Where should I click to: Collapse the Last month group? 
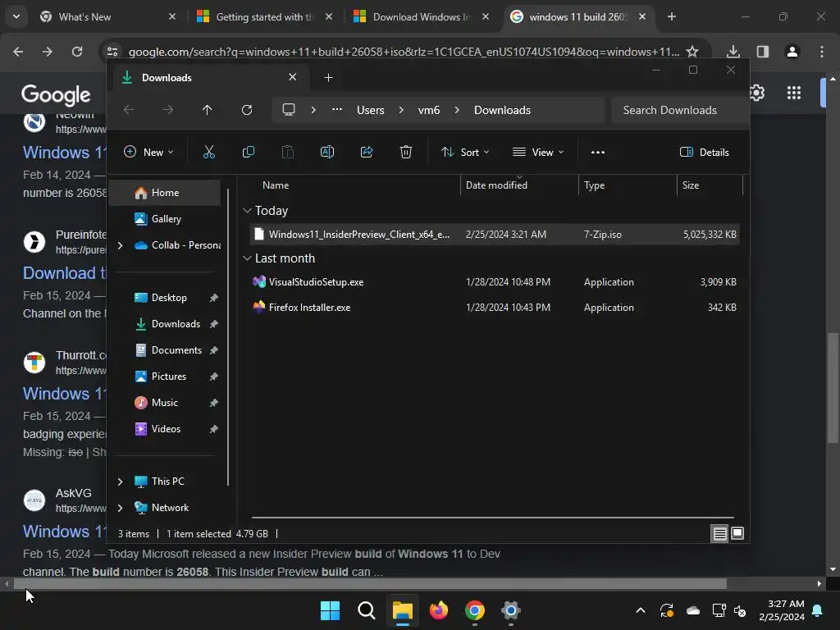(x=247, y=258)
